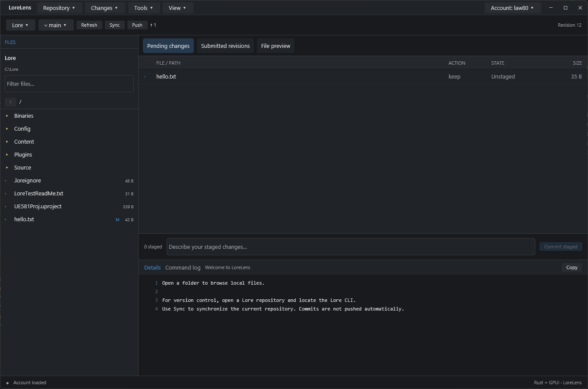The width and height of the screenshot is (588, 389).
Task: Click the 35 B size cell
Action: [x=576, y=76]
